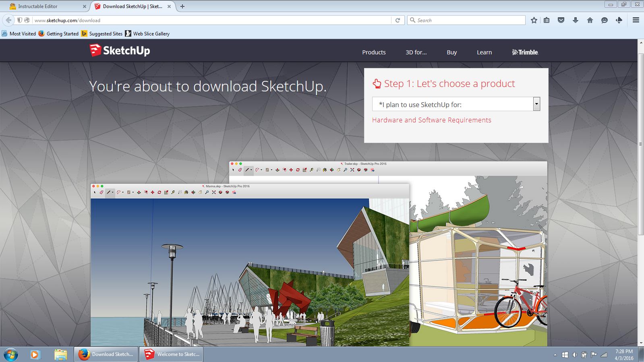Viewport: 644px width, 362px height.
Task: Open the Web Slice Gallery bookmark
Action: 147,34
